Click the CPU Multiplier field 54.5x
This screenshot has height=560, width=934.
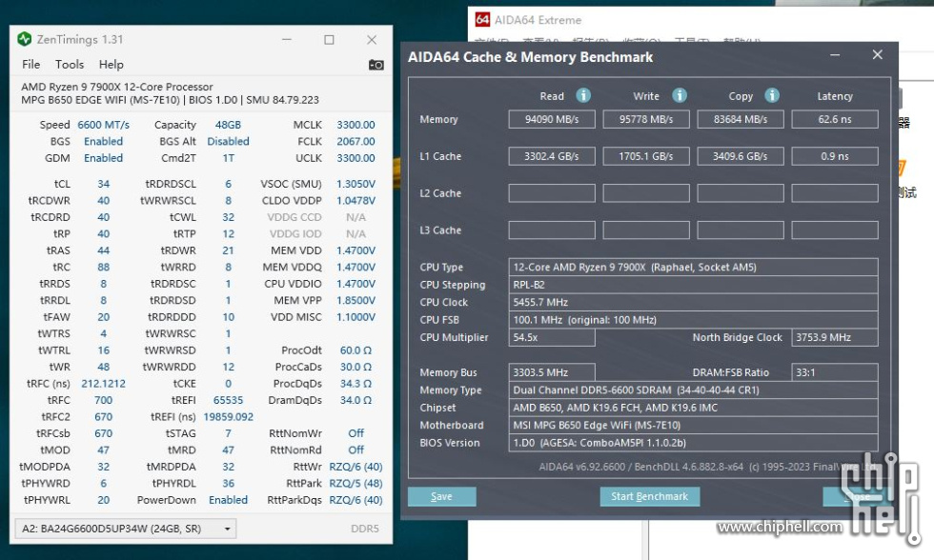(x=552, y=337)
